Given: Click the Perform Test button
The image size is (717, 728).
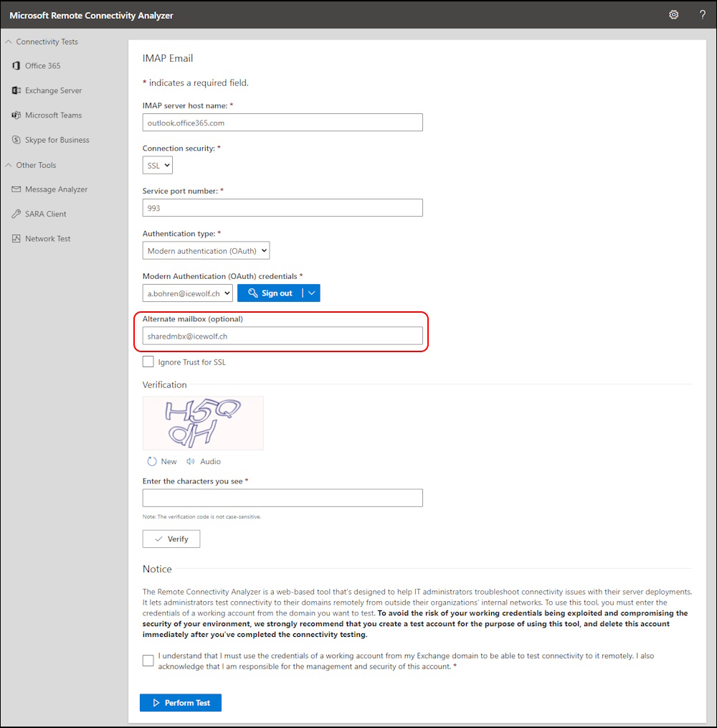Looking at the screenshot, I should coord(181,702).
